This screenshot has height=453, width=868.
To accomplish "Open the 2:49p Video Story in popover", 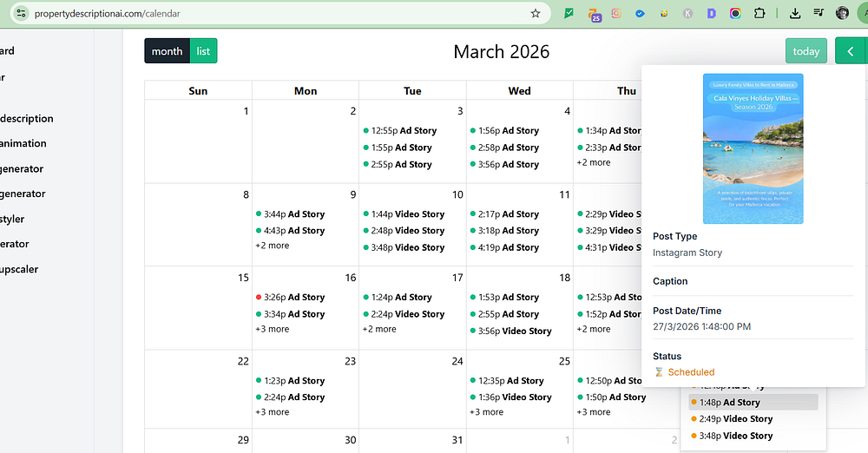I will point(732,418).
